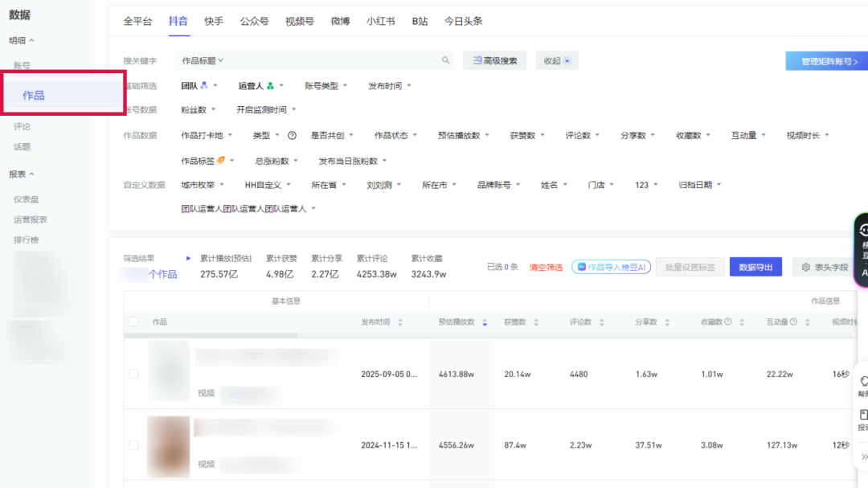This screenshot has height=488, width=868.
Task: Click the 清空筛选 link
Action: pos(546,268)
